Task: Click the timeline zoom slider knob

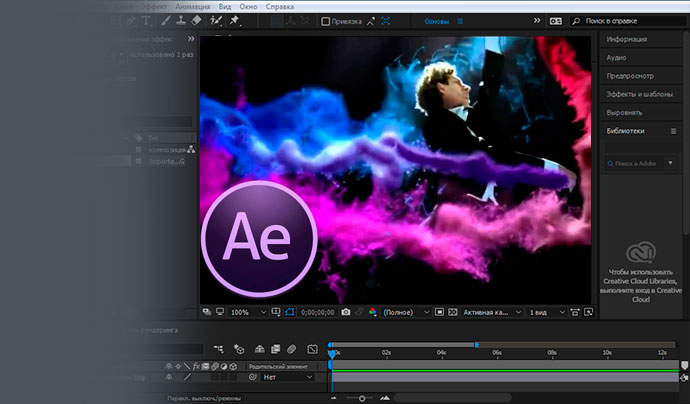Action: coord(362,398)
